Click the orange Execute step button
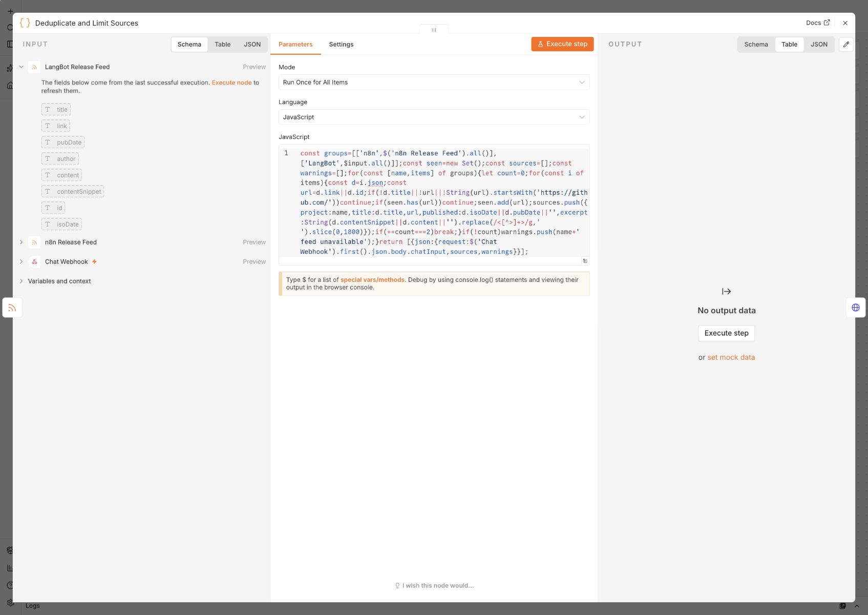The width and height of the screenshot is (868, 615). pyautogui.click(x=562, y=44)
